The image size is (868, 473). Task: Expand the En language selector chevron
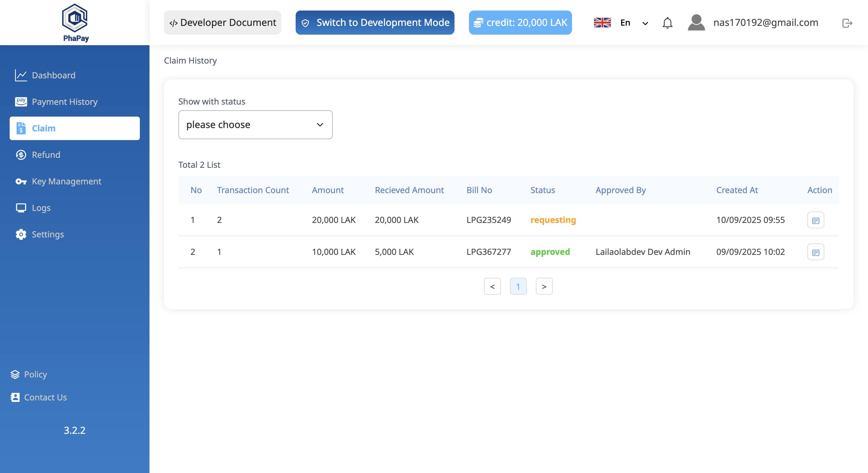645,23
